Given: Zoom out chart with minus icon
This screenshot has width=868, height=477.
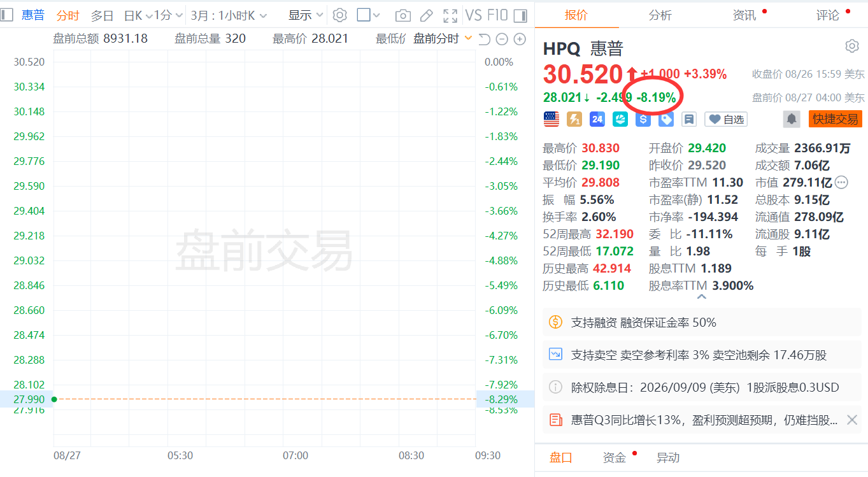Looking at the screenshot, I should (502, 39).
